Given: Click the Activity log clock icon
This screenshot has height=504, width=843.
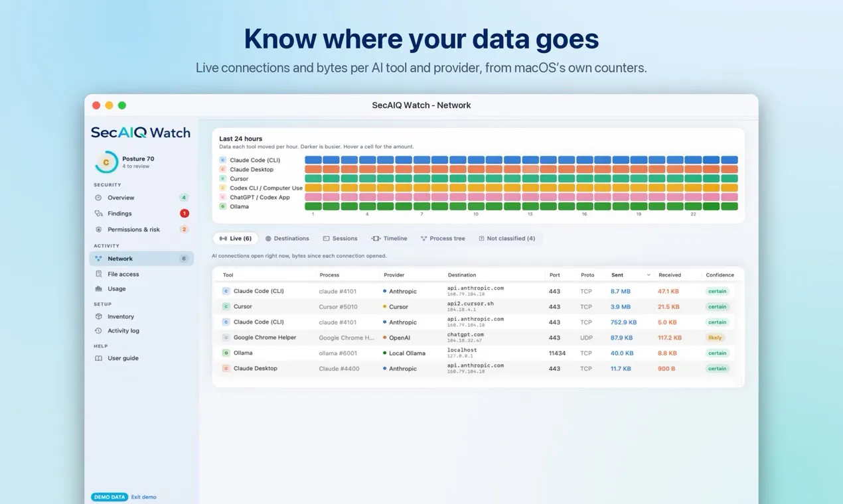Looking at the screenshot, I should click(x=98, y=330).
